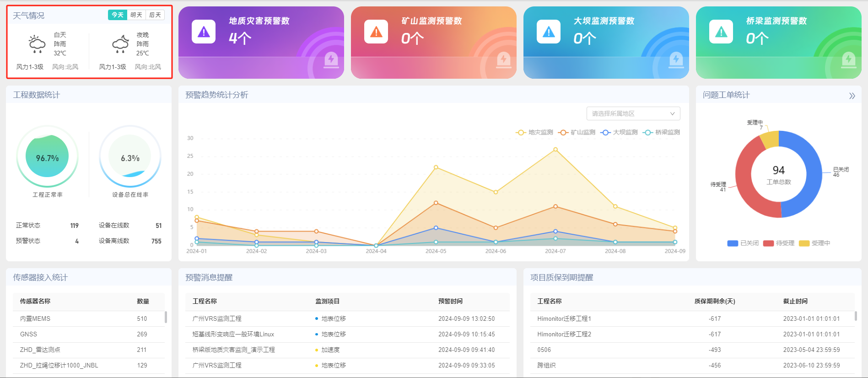868x378 pixels.
Task: Toggle 地灾监测 series in chart legend
Action: (534, 132)
